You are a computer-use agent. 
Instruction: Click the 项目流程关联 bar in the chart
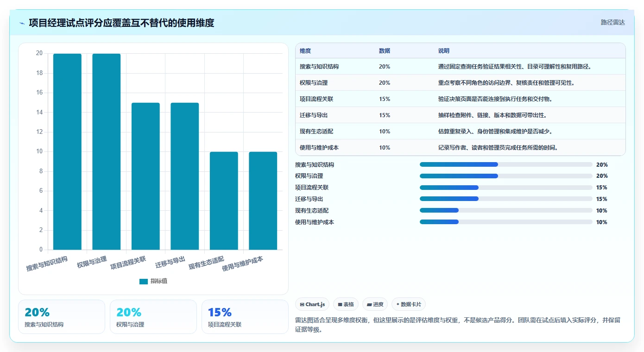tap(145, 176)
